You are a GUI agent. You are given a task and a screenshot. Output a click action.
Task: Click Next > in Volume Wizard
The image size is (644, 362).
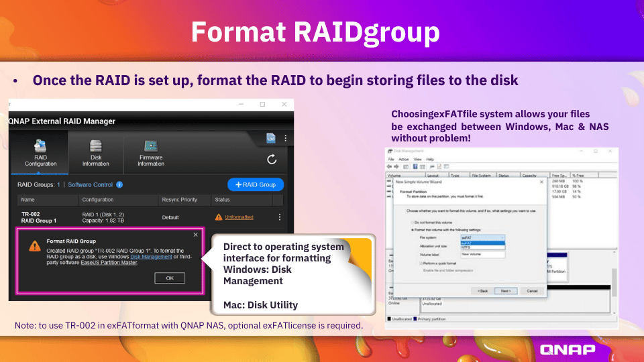[506, 291]
